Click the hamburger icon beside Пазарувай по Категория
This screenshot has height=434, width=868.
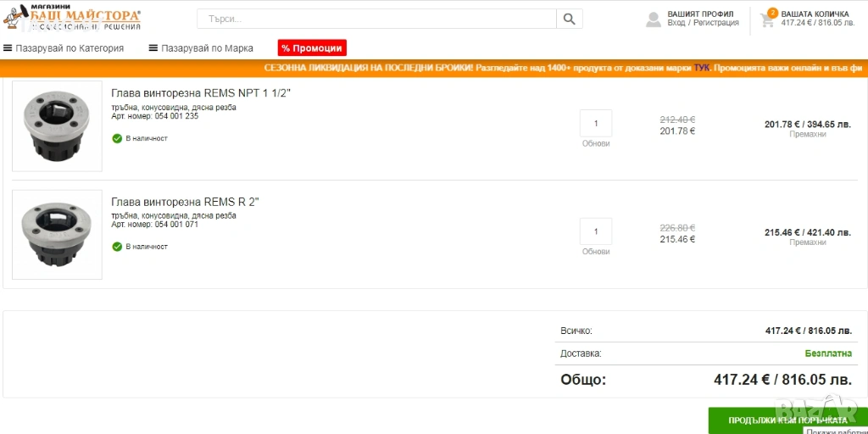point(8,48)
